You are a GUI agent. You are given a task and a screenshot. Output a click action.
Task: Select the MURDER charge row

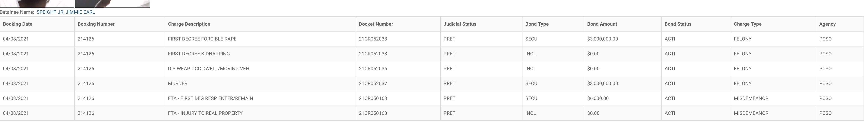(432, 83)
